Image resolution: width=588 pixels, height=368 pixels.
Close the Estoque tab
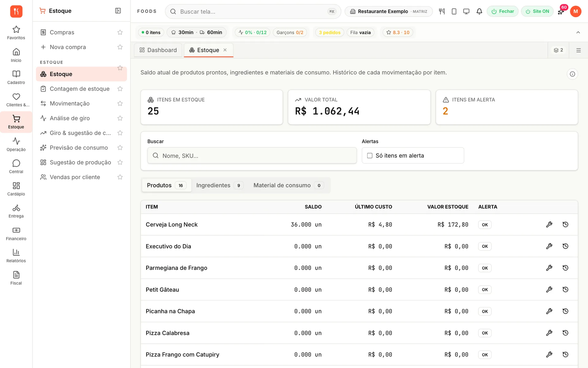pos(225,50)
